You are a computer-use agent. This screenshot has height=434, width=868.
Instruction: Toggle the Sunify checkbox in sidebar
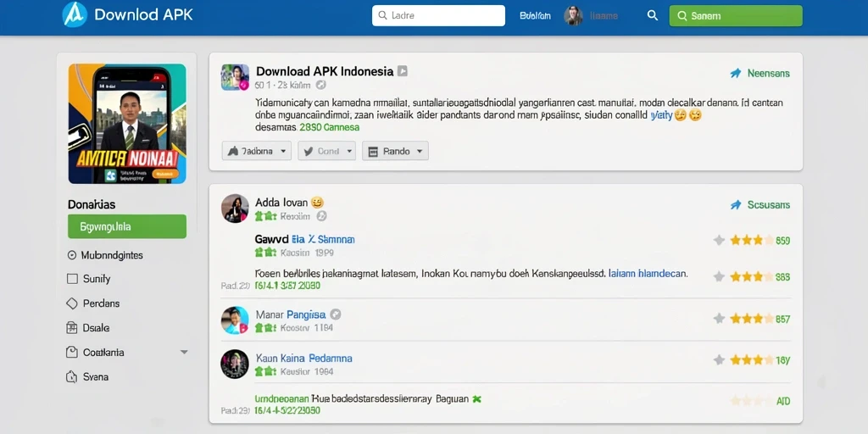[x=72, y=279]
